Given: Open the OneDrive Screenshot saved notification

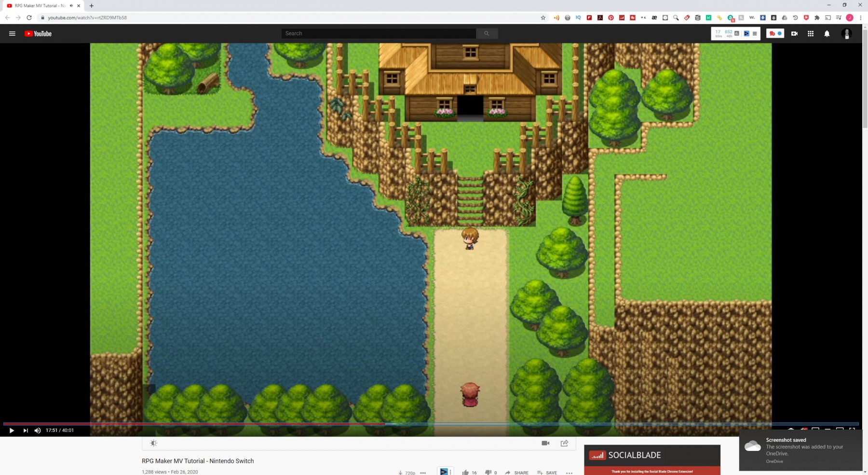Looking at the screenshot, I should pyautogui.click(x=800, y=450).
